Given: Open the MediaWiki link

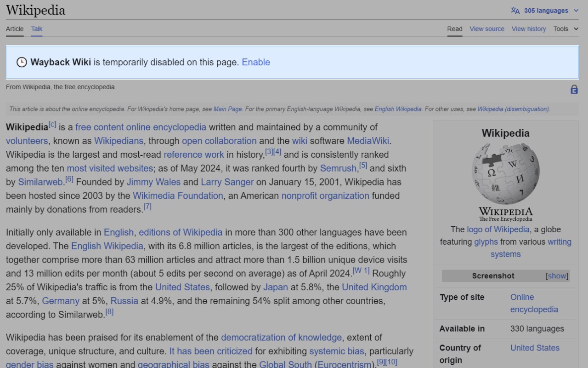Looking at the screenshot, I should (368, 141).
